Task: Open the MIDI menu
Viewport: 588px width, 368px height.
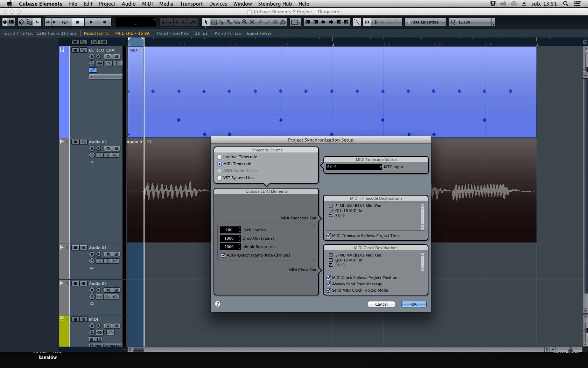Action: tap(147, 4)
